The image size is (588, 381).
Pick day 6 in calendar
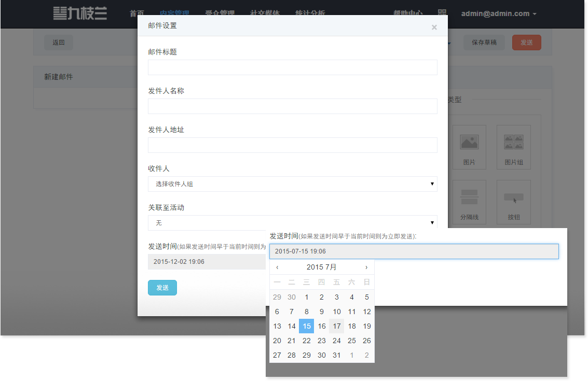[277, 312]
